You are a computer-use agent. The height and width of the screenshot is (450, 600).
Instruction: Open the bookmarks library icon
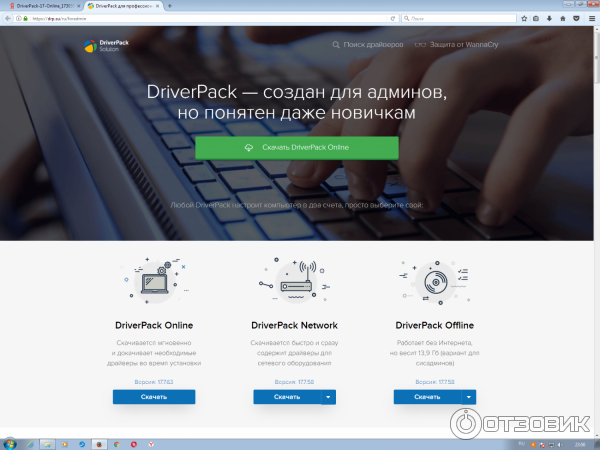536,18
